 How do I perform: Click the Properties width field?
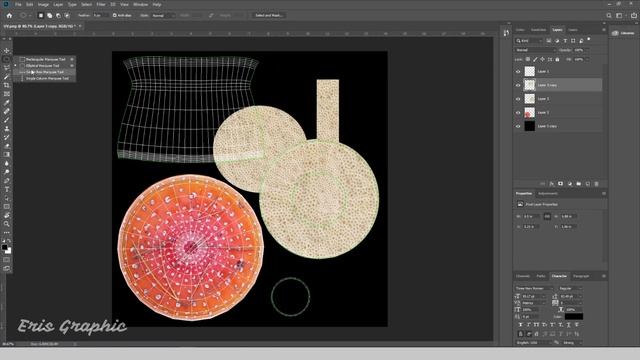(532, 216)
